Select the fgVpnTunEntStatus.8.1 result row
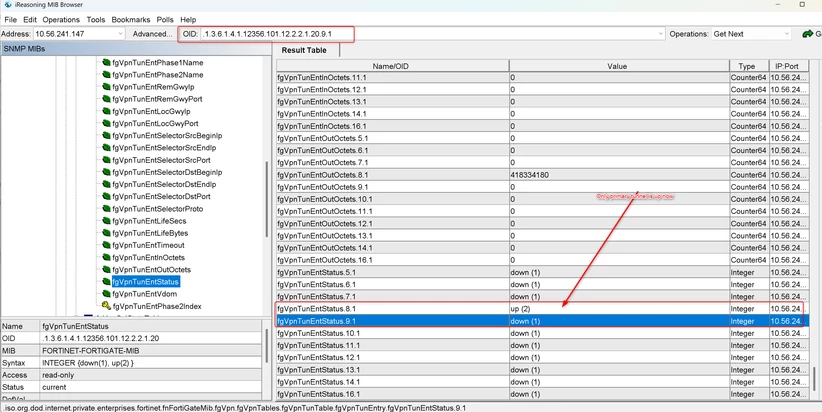The image size is (822, 412). 542,309
